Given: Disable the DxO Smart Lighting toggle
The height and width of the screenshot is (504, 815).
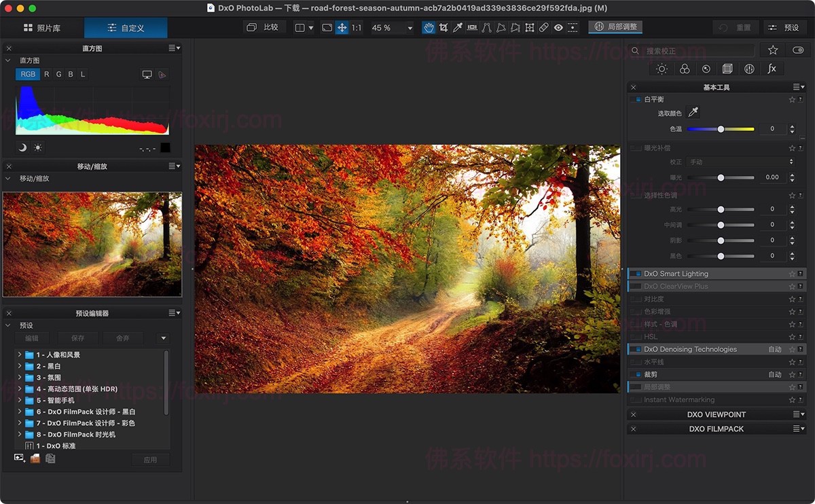Looking at the screenshot, I should point(637,273).
